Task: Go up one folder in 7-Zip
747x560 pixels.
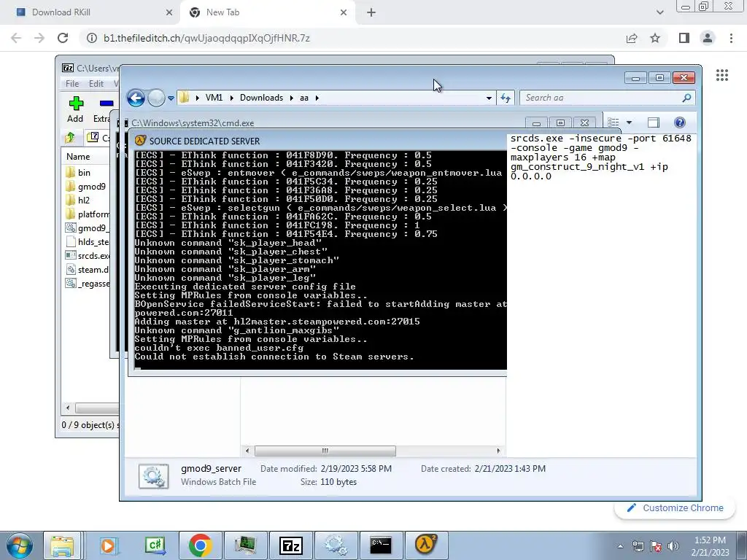Action: [x=70, y=138]
